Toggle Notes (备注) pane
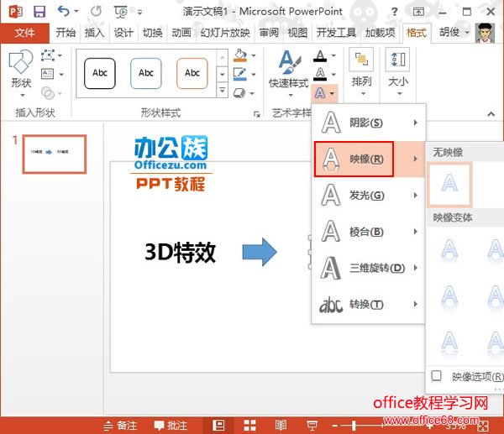The image size is (504, 434). (120, 426)
